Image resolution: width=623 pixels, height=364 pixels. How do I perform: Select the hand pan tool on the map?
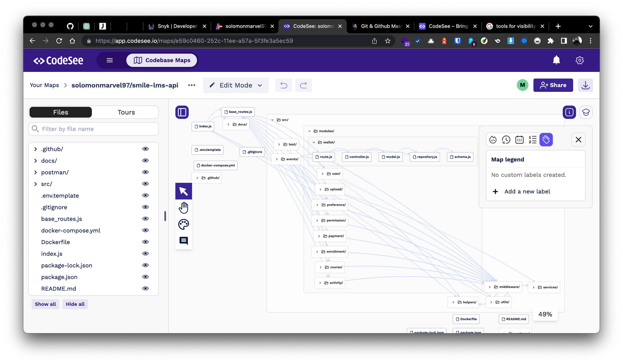[183, 207]
